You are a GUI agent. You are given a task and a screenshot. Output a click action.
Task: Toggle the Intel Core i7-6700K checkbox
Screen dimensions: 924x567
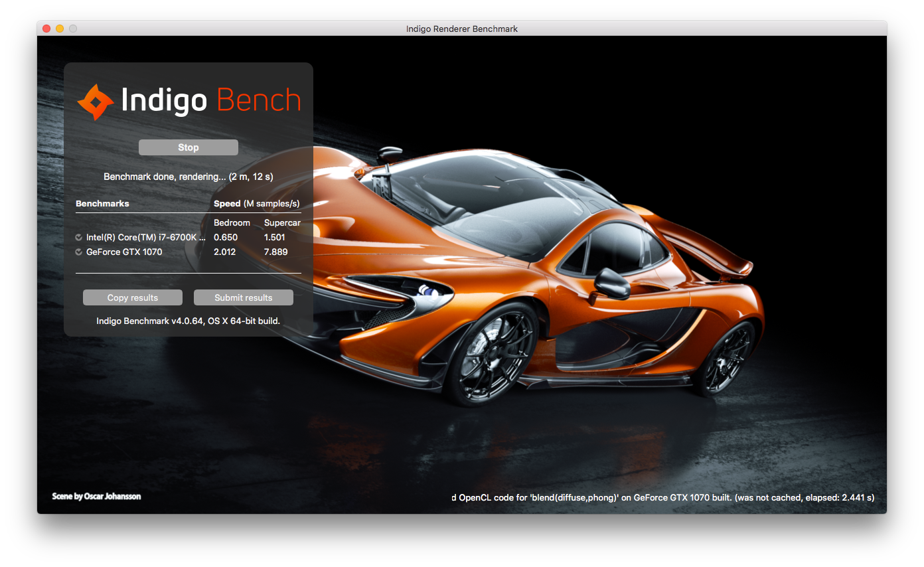click(79, 238)
